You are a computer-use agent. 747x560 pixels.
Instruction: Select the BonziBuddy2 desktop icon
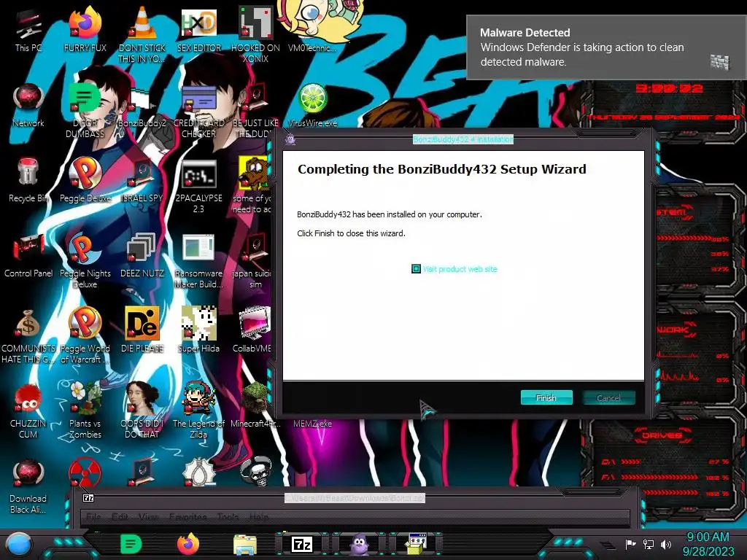point(142,107)
